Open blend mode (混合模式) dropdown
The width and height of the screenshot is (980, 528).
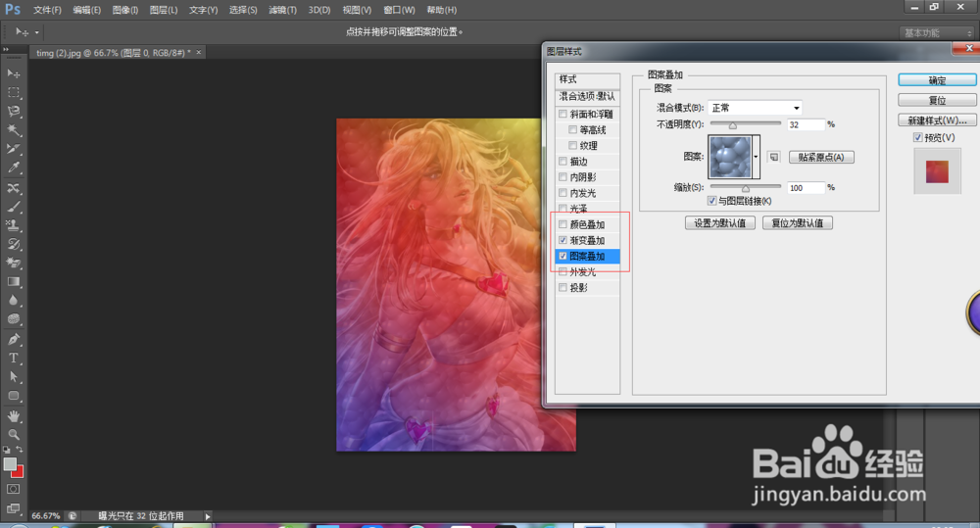(755, 108)
